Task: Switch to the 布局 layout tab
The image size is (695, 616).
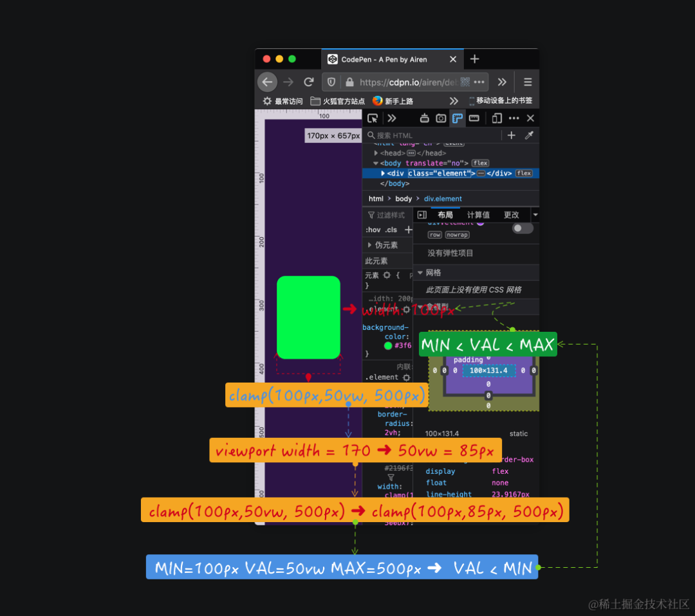Action: [x=445, y=215]
